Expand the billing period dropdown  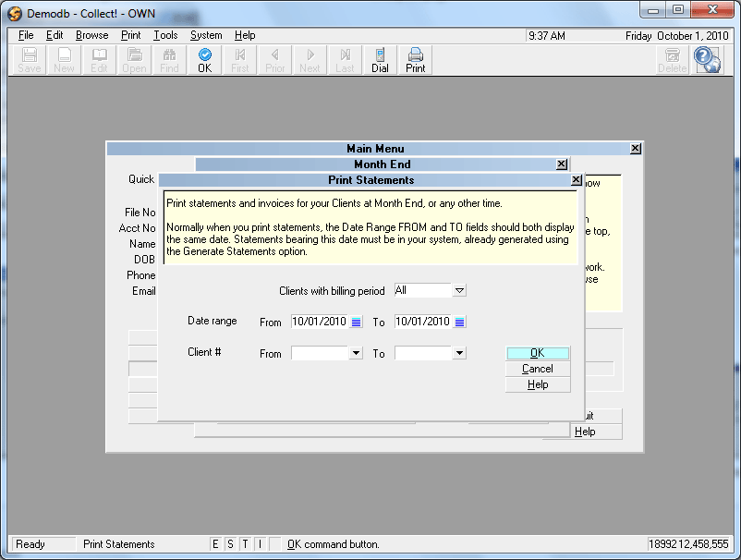pos(459,290)
